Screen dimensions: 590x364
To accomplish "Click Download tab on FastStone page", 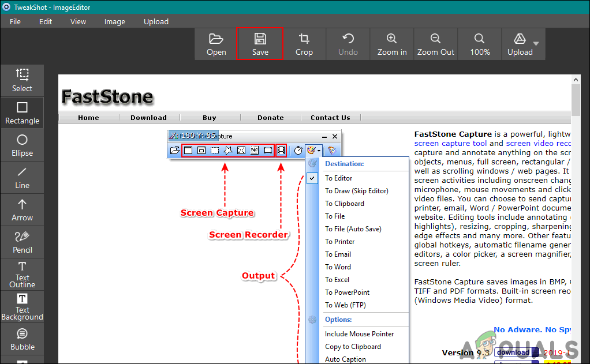I will click(x=148, y=118).
